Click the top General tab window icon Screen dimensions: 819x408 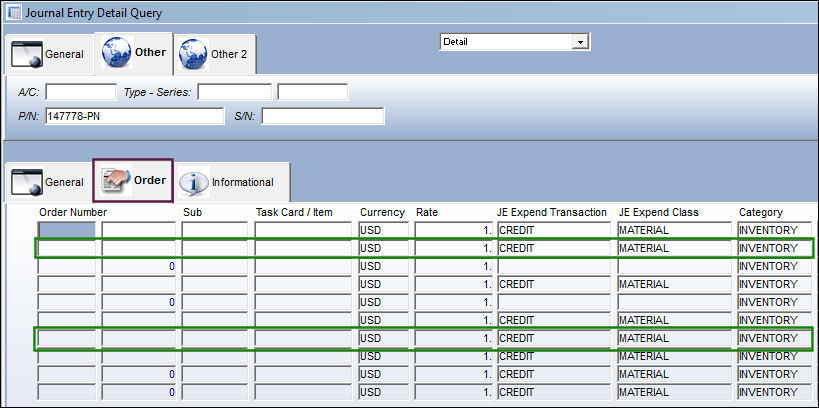tap(27, 54)
